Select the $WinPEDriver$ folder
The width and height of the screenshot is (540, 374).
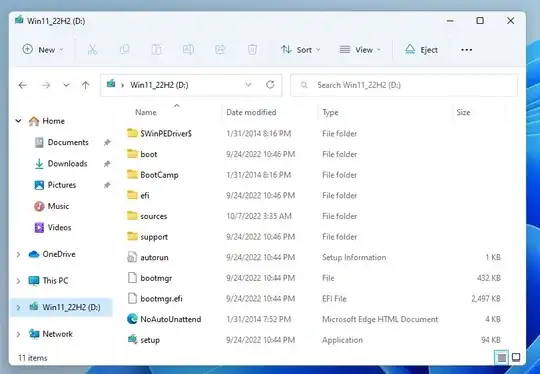[x=166, y=133]
